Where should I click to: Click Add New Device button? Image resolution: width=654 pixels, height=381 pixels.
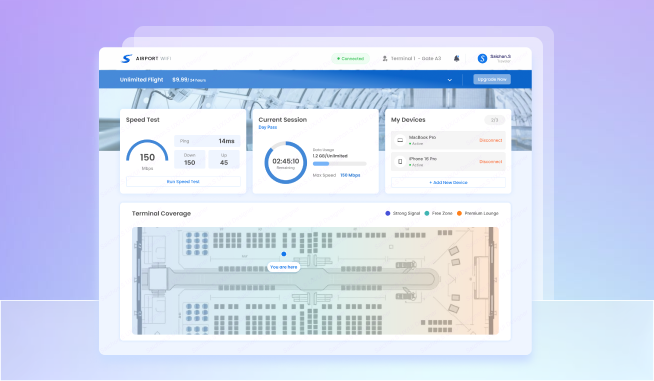(x=448, y=182)
